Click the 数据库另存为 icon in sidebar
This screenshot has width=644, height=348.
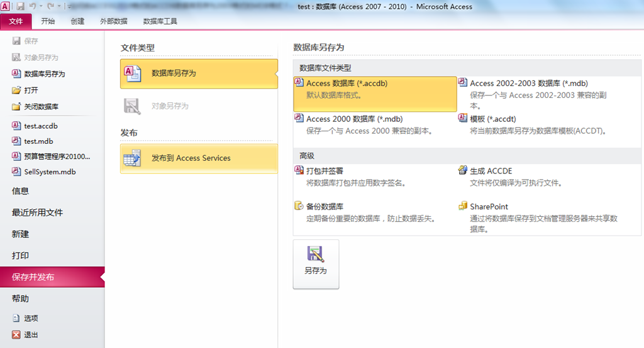pyautogui.click(x=16, y=73)
